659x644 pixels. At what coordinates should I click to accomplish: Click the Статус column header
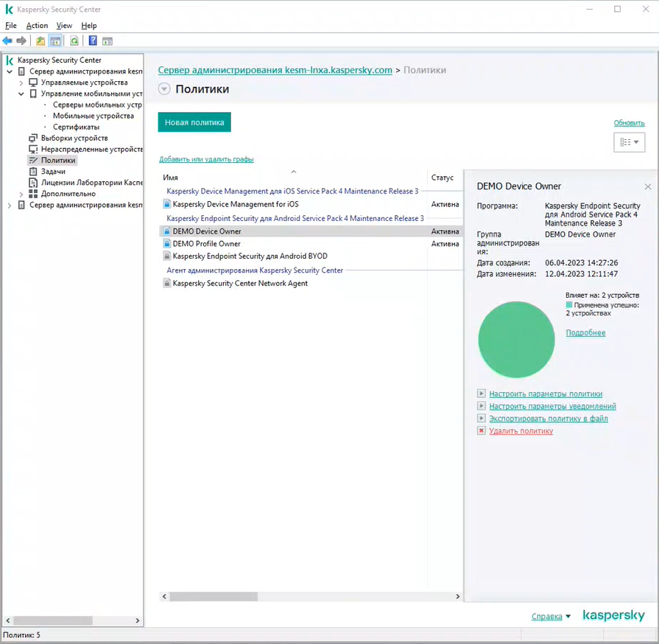click(x=442, y=178)
